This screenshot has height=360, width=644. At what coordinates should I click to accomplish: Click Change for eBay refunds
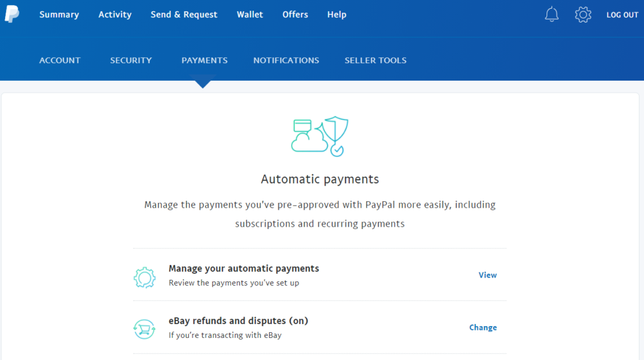tap(483, 327)
